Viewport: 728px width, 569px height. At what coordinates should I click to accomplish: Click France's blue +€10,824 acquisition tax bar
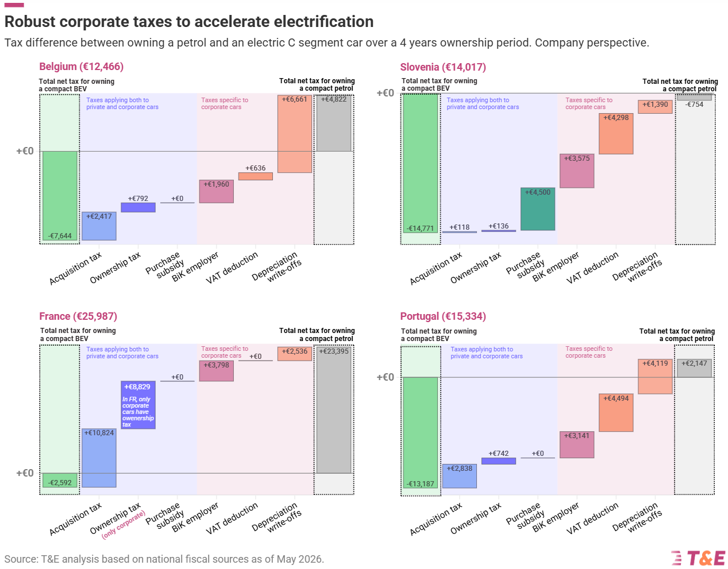pos(99,458)
